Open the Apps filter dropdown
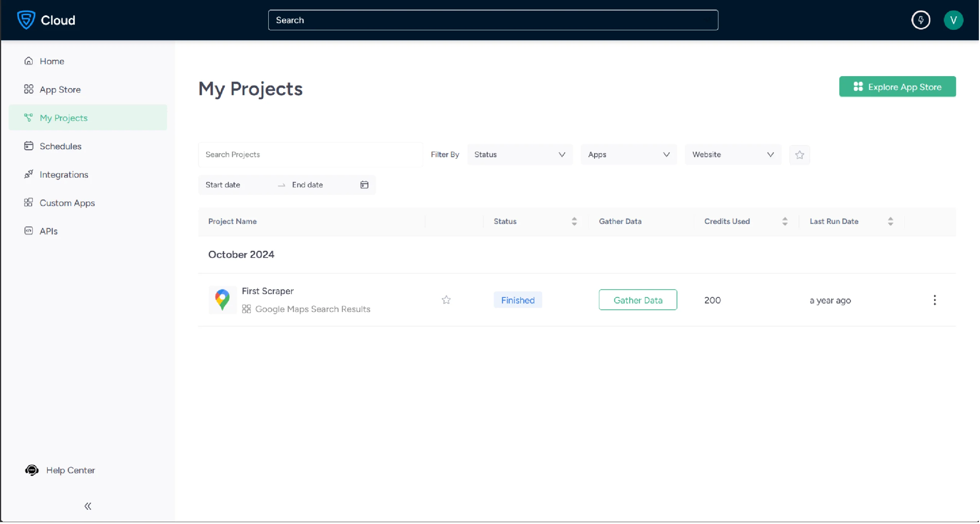 coord(629,155)
